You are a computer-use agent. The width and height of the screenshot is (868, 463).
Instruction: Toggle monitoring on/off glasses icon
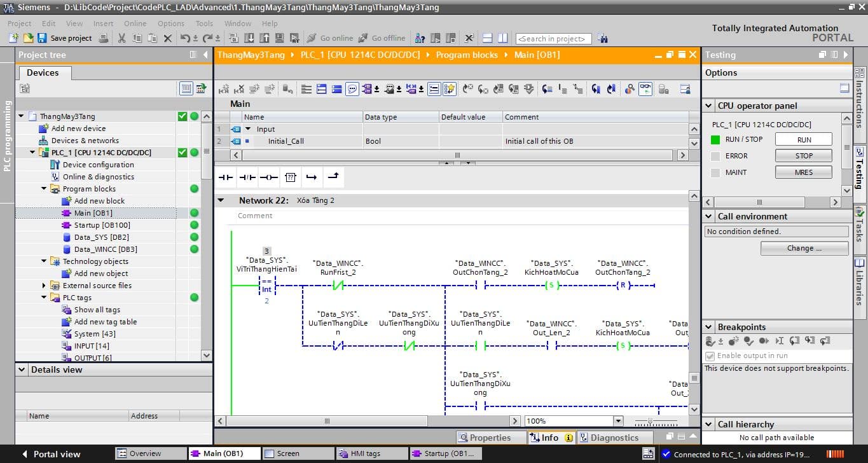pos(645,89)
